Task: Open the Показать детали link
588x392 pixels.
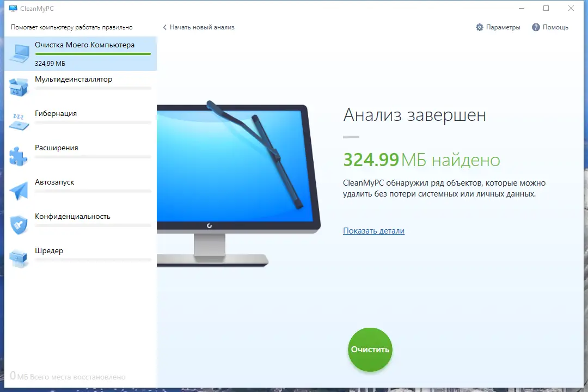Action: (x=373, y=231)
